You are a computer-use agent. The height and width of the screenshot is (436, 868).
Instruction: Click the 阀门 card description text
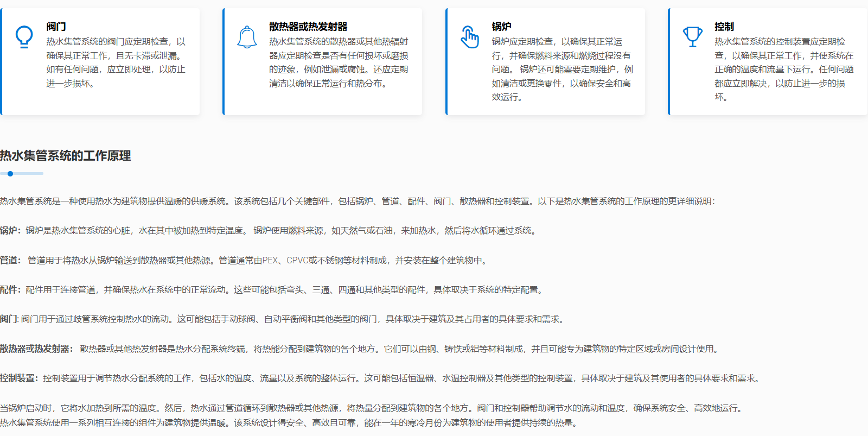116,62
